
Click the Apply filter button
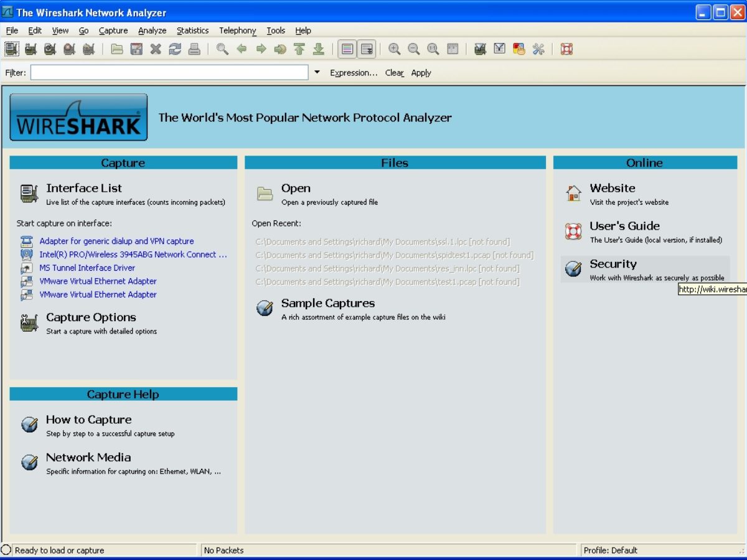421,73
